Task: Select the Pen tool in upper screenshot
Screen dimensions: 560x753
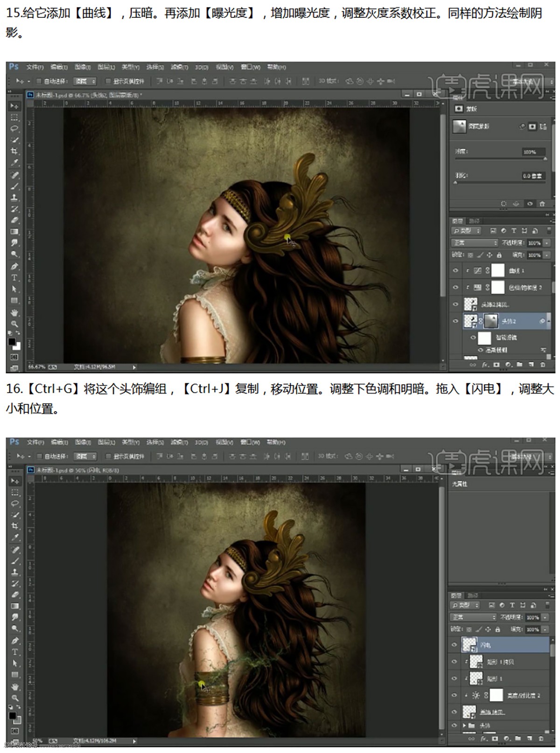Action: coord(14,266)
